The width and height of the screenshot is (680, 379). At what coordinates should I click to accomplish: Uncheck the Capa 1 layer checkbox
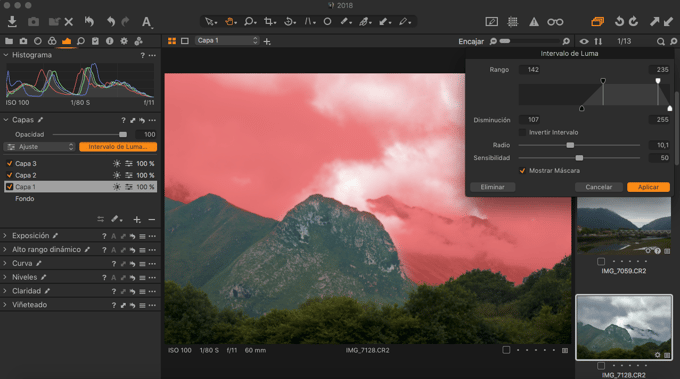pyautogui.click(x=10, y=187)
